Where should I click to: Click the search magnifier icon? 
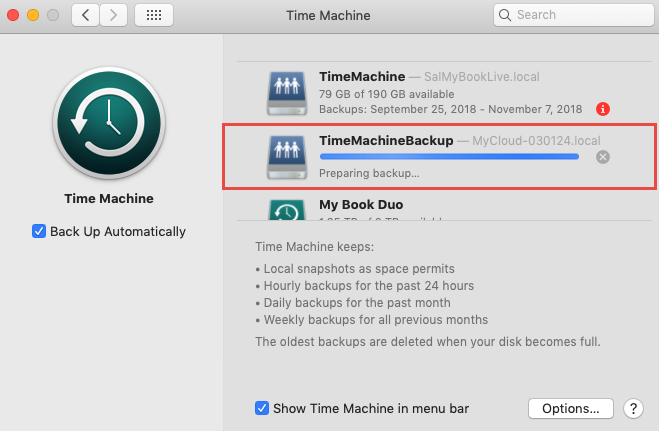click(x=505, y=15)
